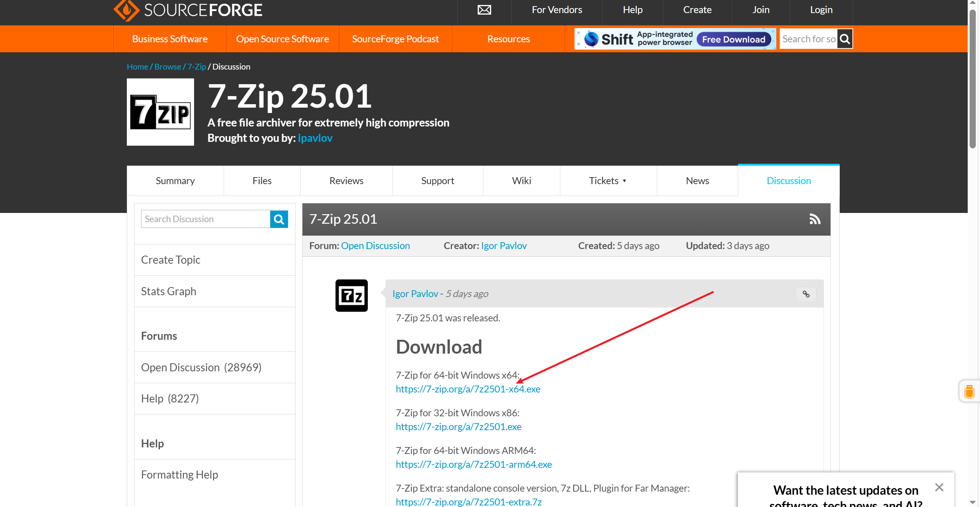Screen dimensions: 980x507
Task: Open Formatting Help in sidebar
Action: pyautogui.click(x=214, y=475)
